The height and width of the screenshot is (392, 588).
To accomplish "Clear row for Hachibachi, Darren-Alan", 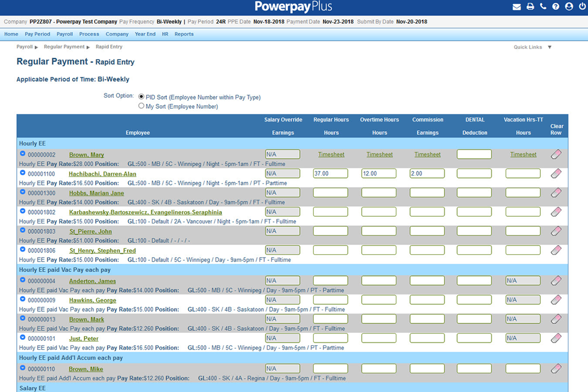I will 556,173.
